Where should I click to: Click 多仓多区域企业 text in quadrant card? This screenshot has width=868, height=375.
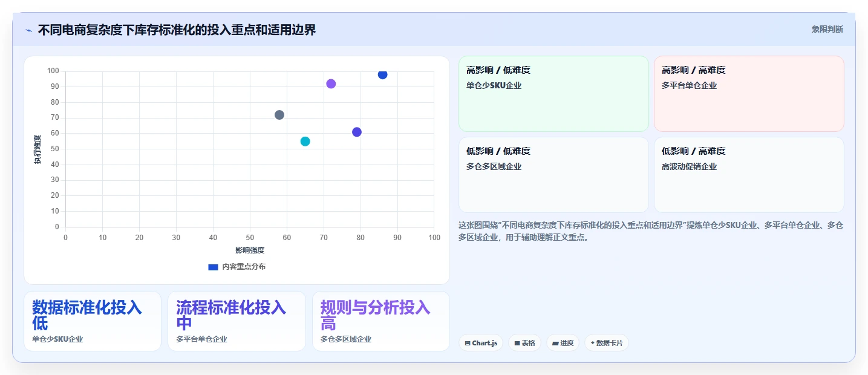tap(494, 166)
